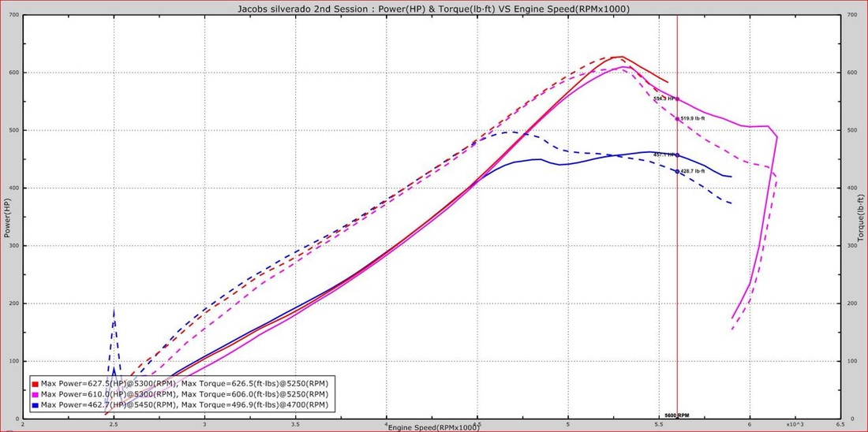Click the 6.5 tick on engine speed axis
868x432 pixels.
[840, 424]
